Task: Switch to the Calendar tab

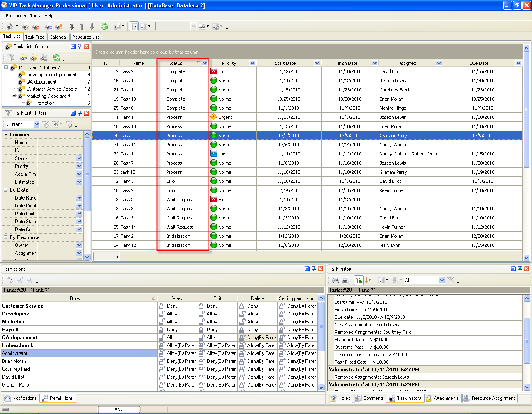Action: [58, 37]
